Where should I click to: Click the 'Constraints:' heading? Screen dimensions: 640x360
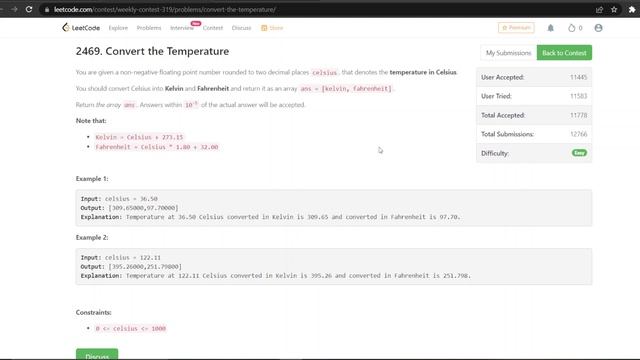tap(93, 312)
